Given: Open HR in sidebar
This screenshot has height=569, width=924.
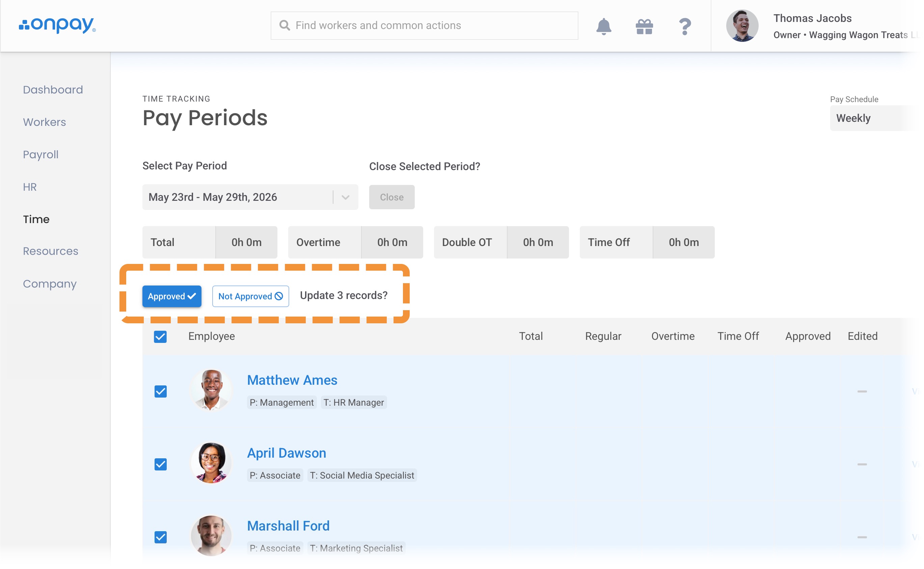Looking at the screenshot, I should 30,187.
